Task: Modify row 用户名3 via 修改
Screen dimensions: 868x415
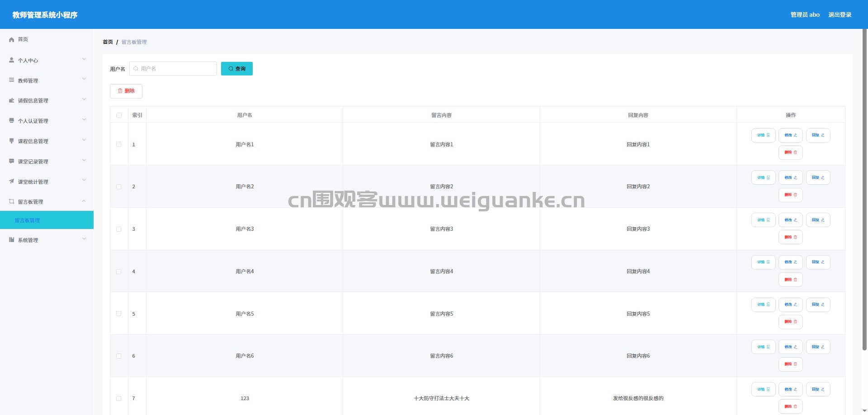Action: 790,220
